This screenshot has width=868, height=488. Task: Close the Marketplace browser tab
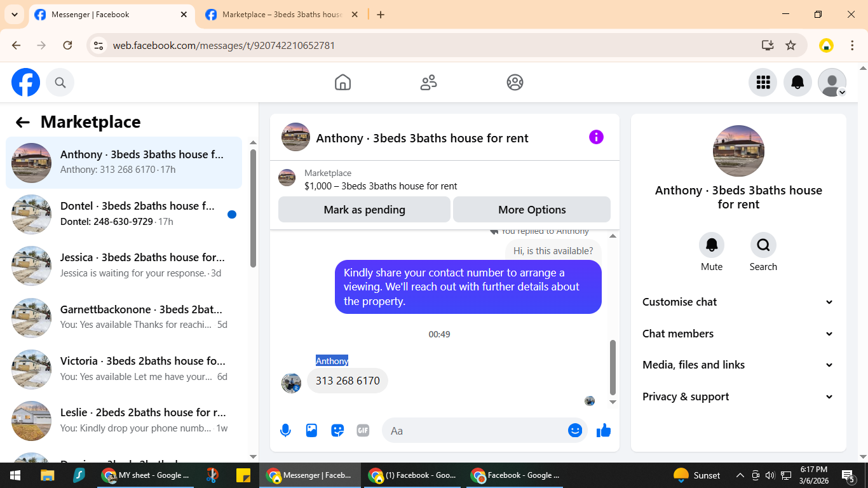click(355, 15)
